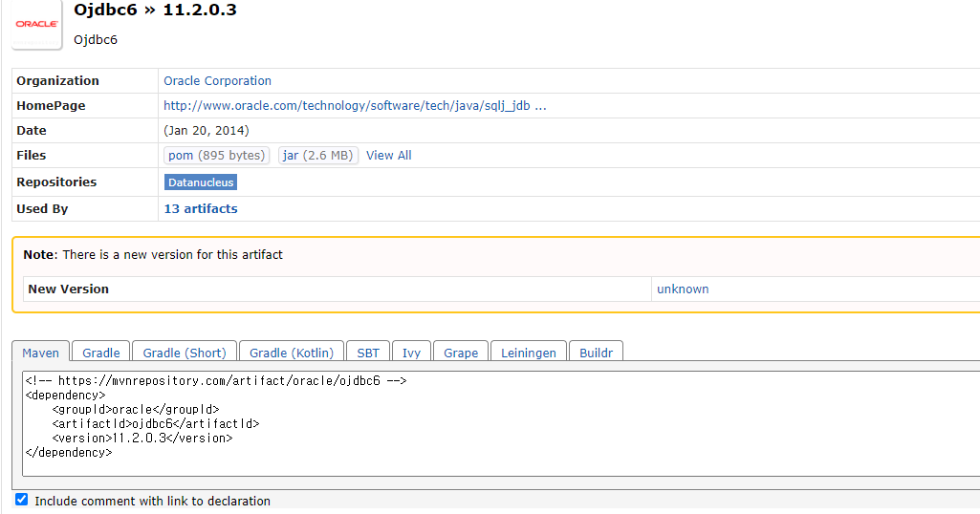Switch to the Gradle (Short) tab
Image resolution: width=980 pixels, height=514 pixels.
[185, 353]
